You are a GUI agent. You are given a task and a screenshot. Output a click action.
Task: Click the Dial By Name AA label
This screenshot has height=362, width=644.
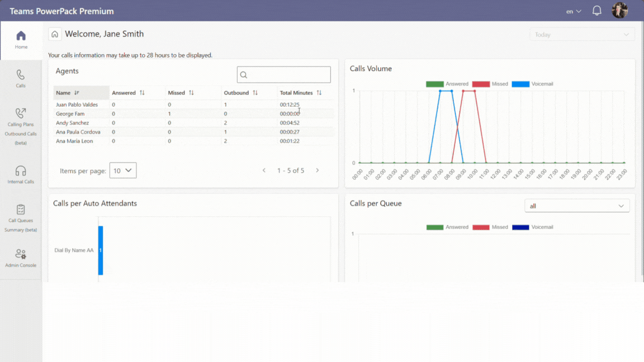point(74,250)
